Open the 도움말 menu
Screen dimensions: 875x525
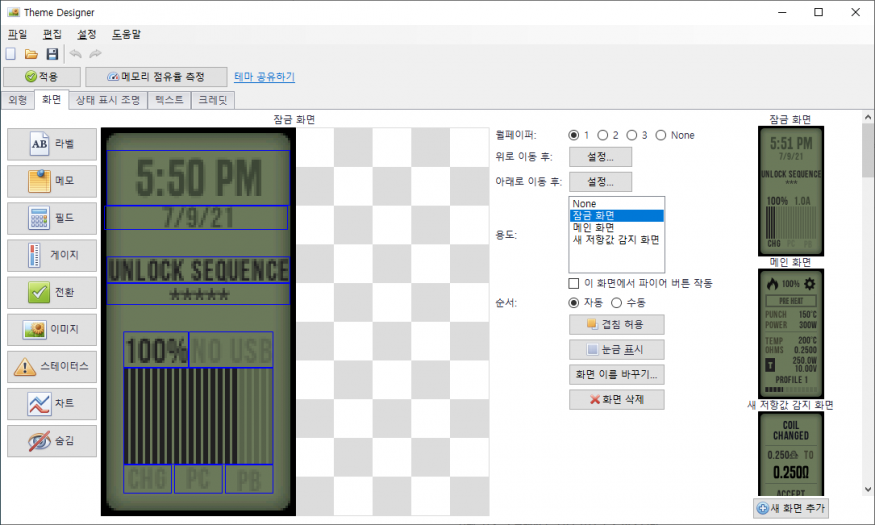[127, 34]
